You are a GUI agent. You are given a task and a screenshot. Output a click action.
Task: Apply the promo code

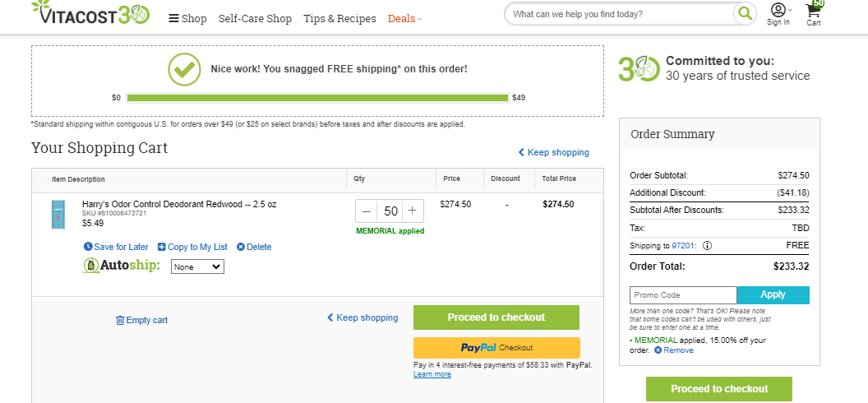773,295
